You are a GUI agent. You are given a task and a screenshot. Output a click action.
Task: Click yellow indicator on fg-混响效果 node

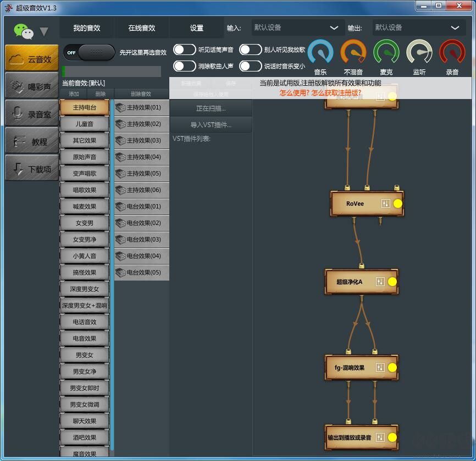(x=392, y=367)
